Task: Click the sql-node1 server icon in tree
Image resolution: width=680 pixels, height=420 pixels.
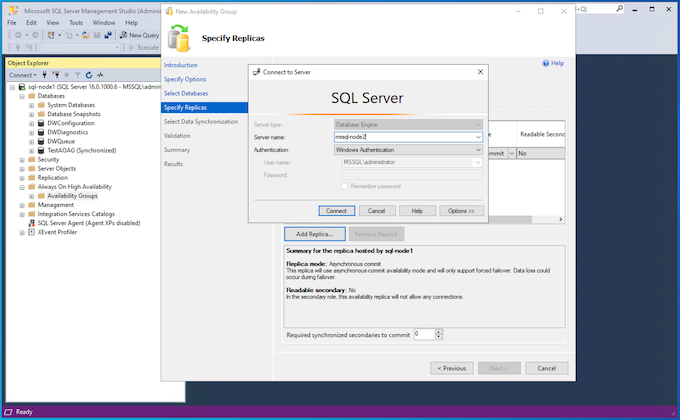Action: point(22,87)
